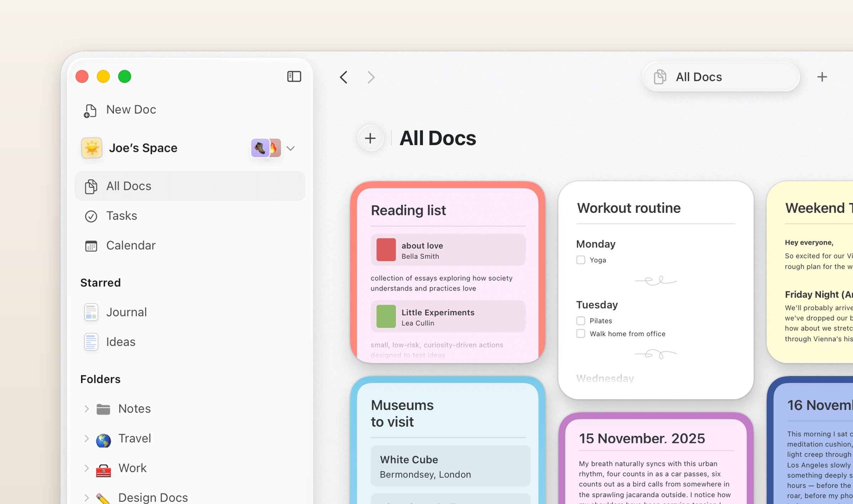Click green cover swatch of Little Experiments
Screen dimensions: 853x504
coord(386,316)
